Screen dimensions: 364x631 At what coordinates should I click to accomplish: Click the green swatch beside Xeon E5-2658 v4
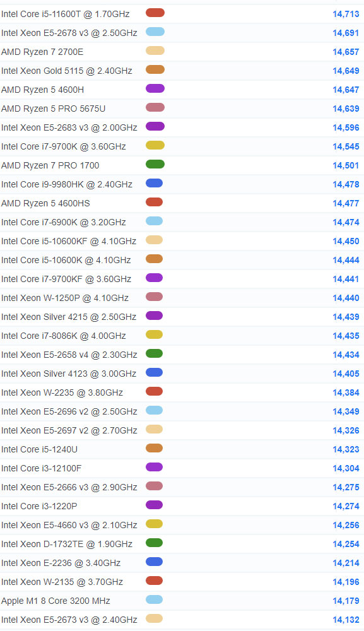point(154,353)
